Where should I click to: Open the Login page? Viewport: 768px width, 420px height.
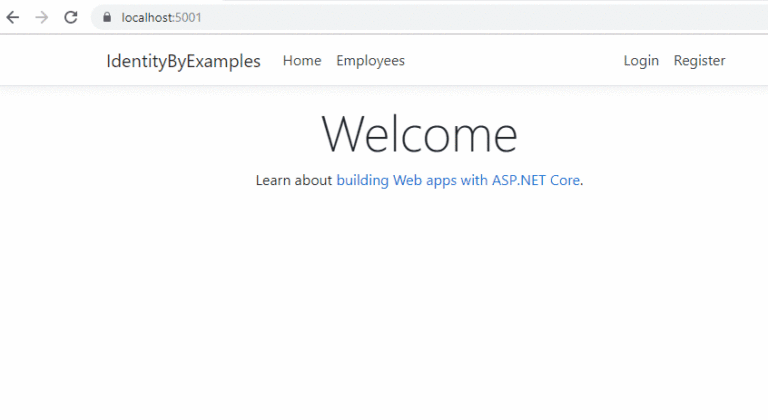pos(641,61)
